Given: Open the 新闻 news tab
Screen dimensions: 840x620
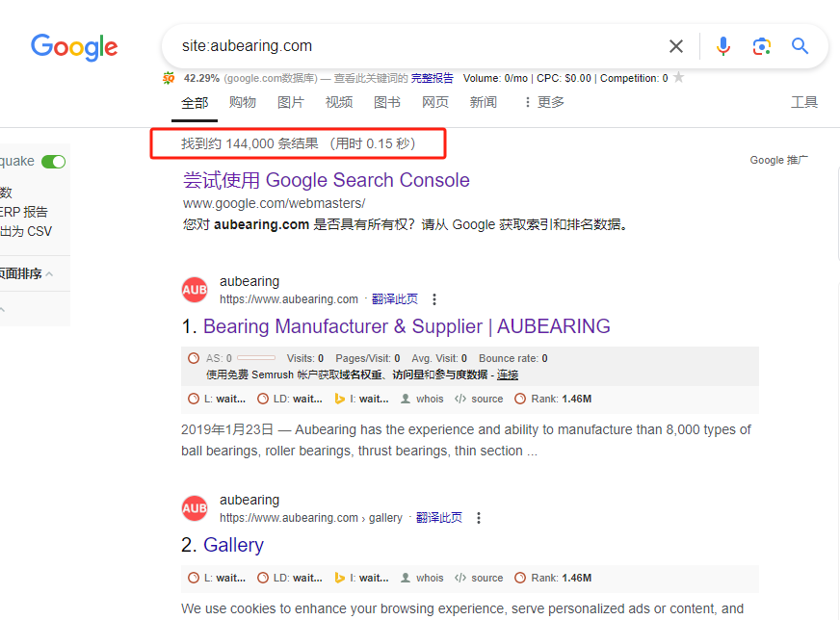Looking at the screenshot, I should (484, 102).
